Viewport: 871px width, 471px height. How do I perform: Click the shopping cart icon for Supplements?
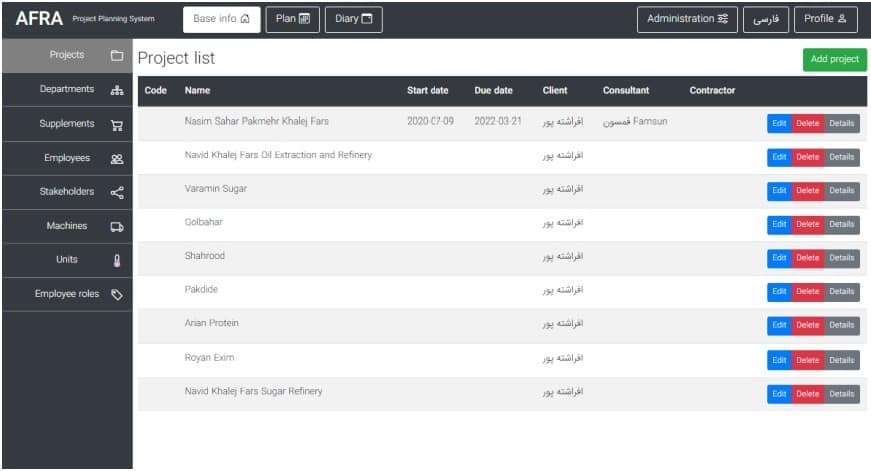click(x=116, y=125)
